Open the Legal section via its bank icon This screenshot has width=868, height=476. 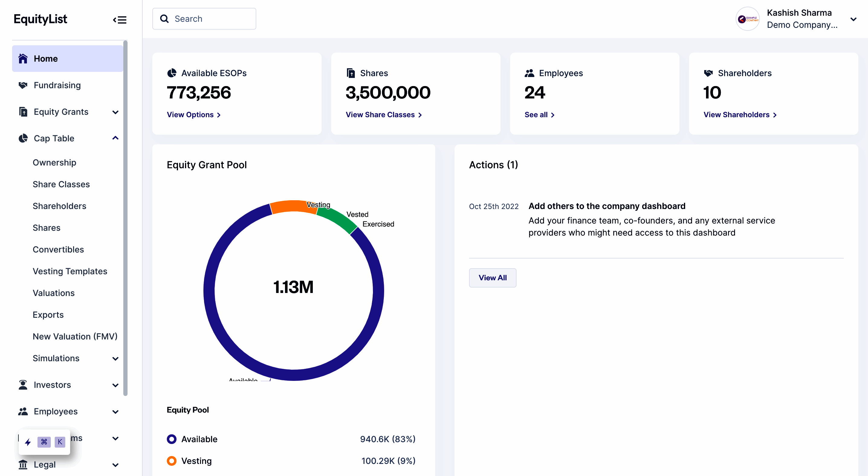(22, 465)
